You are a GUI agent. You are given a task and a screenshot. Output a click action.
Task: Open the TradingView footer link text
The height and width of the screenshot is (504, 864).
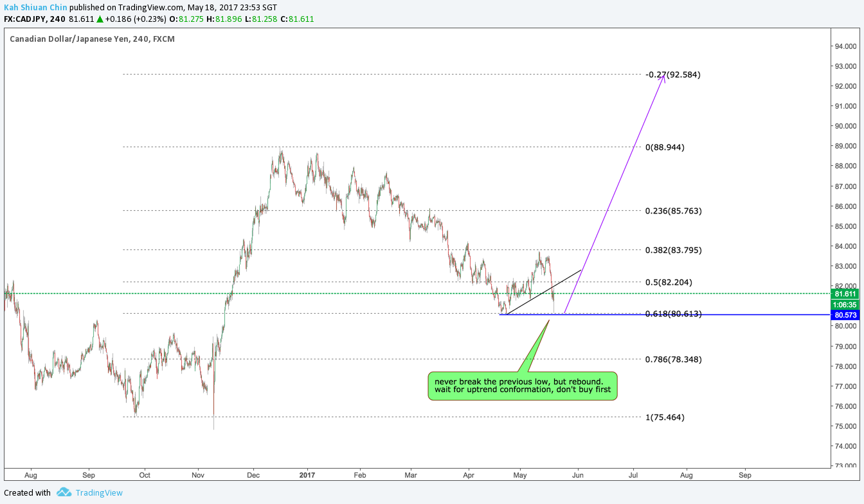pos(99,493)
